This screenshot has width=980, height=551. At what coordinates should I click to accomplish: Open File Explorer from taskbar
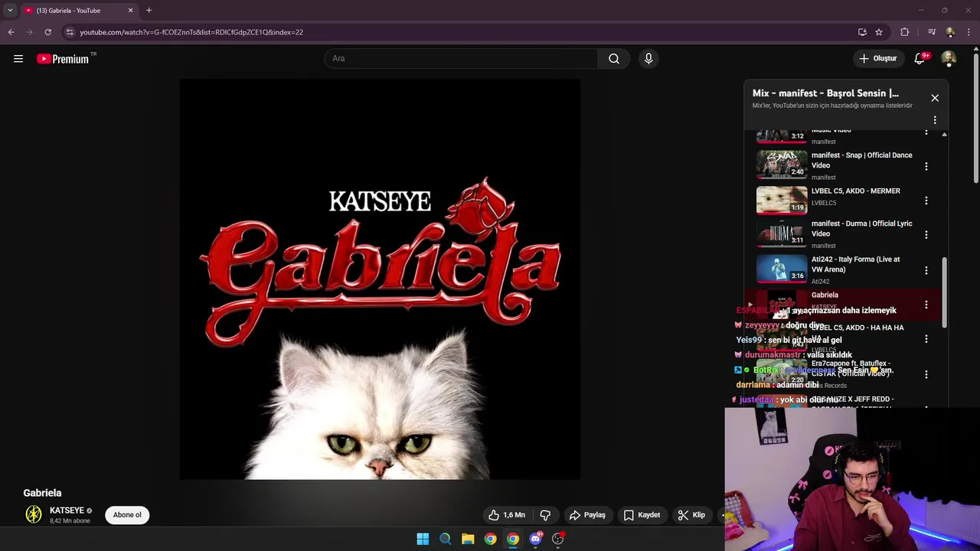[x=468, y=539]
